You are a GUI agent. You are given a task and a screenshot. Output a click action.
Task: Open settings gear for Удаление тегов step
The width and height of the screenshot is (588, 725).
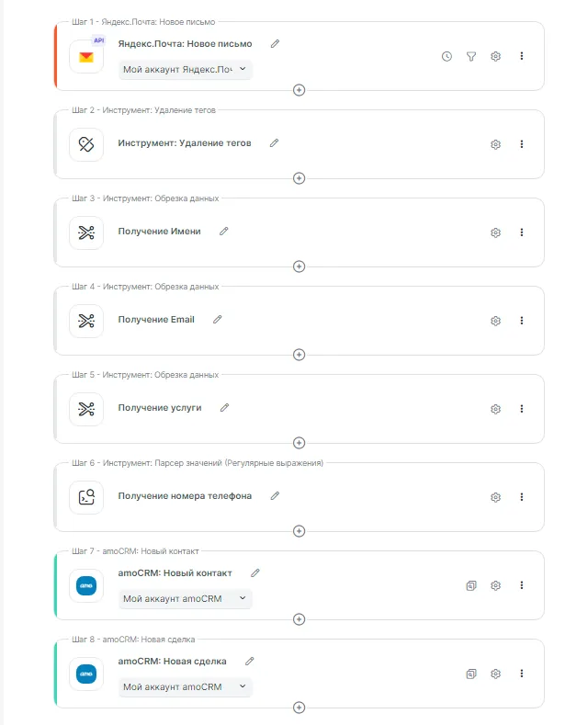point(495,144)
